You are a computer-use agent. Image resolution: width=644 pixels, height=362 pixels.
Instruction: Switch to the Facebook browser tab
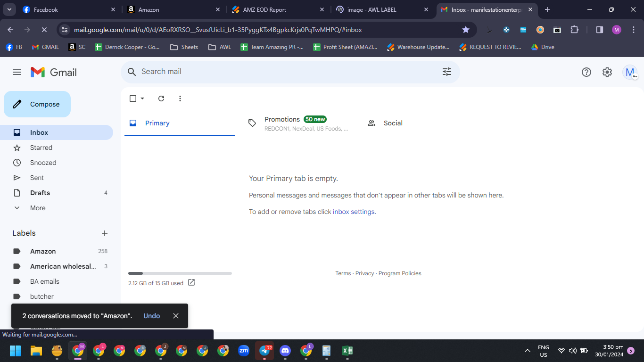68,9
